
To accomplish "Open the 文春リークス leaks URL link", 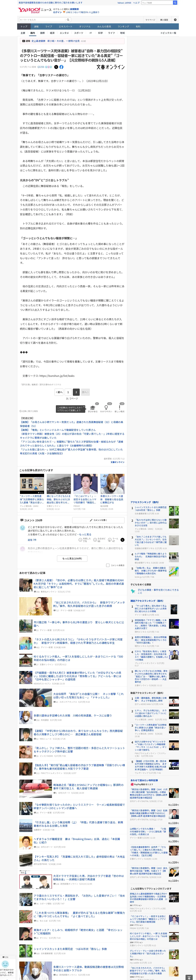I will tap(57, 376).
